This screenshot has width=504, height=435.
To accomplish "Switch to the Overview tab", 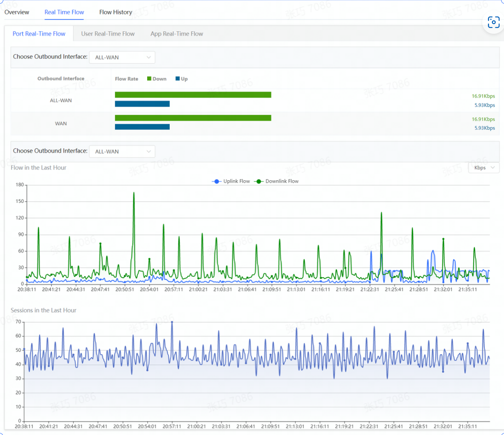I will tap(17, 12).
